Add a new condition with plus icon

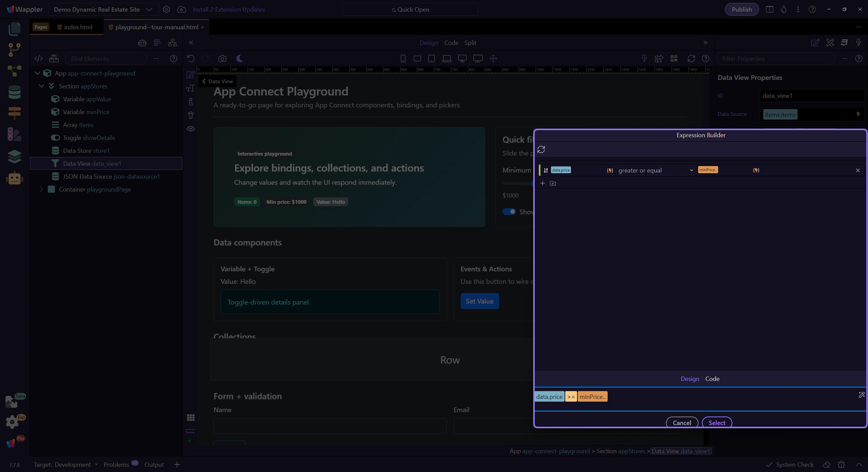[542, 183]
